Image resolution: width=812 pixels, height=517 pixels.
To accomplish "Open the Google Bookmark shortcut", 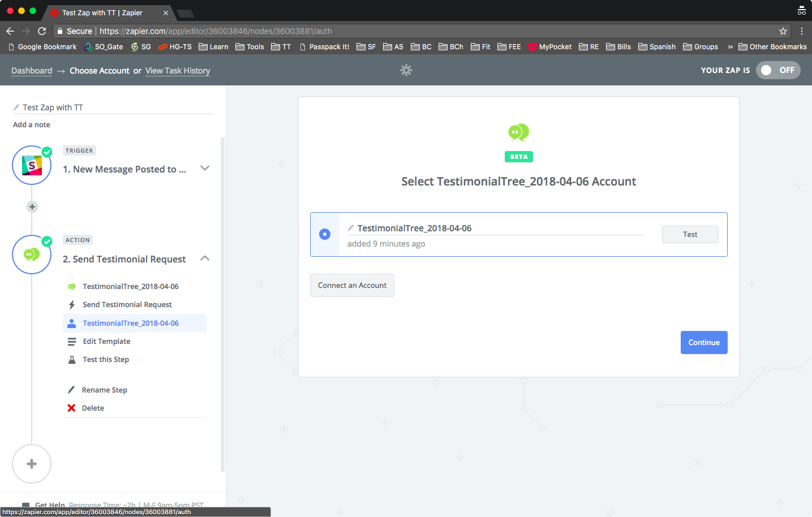I will (x=42, y=47).
